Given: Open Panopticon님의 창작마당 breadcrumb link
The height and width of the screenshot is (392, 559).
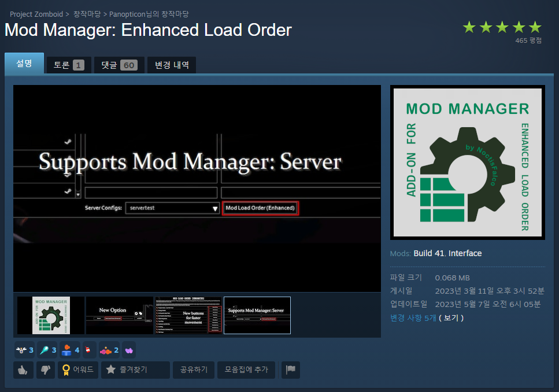Looking at the screenshot, I should pyautogui.click(x=149, y=14).
